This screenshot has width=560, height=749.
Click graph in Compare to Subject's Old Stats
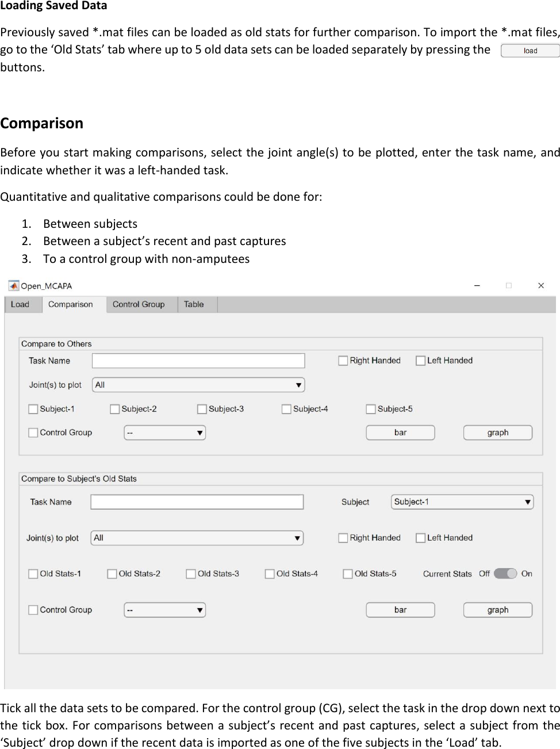click(x=497, y=610)
